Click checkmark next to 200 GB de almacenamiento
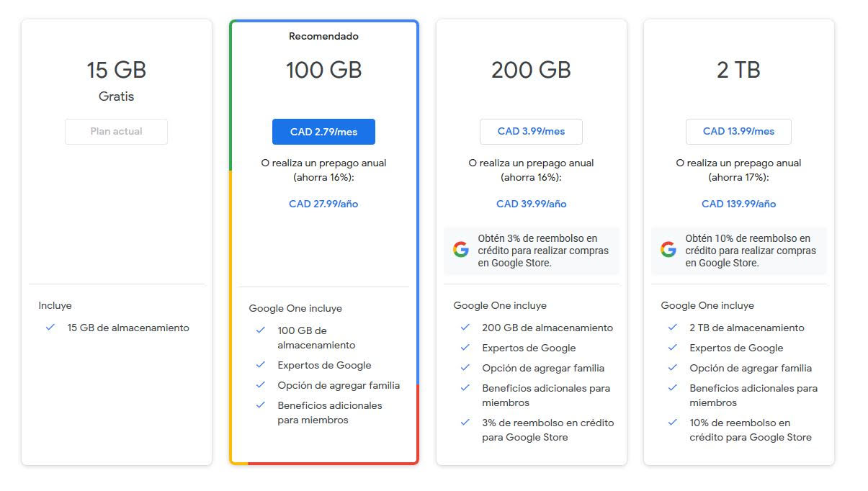Image resolution: width=868 pixels, height=491 pixels. 465,327
